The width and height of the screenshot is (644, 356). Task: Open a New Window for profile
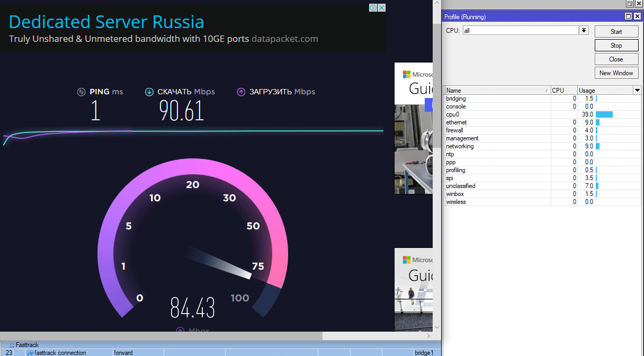click(616, 73)
